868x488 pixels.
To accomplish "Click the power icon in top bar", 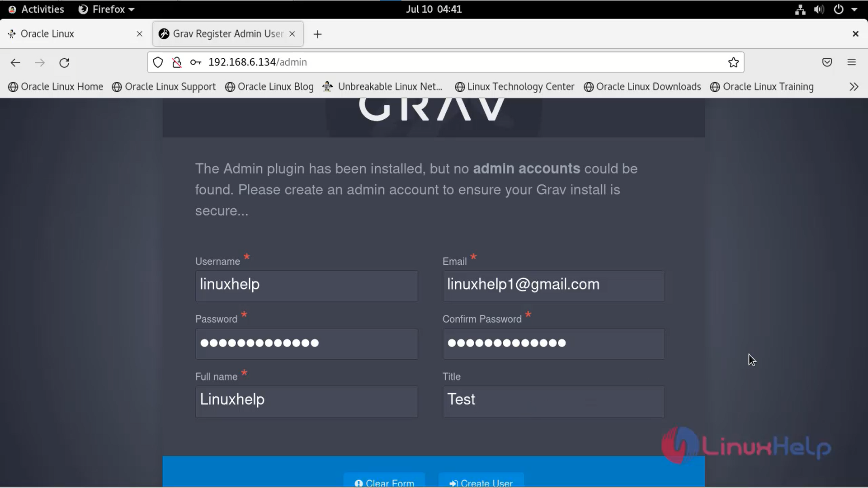I will 838,9.
